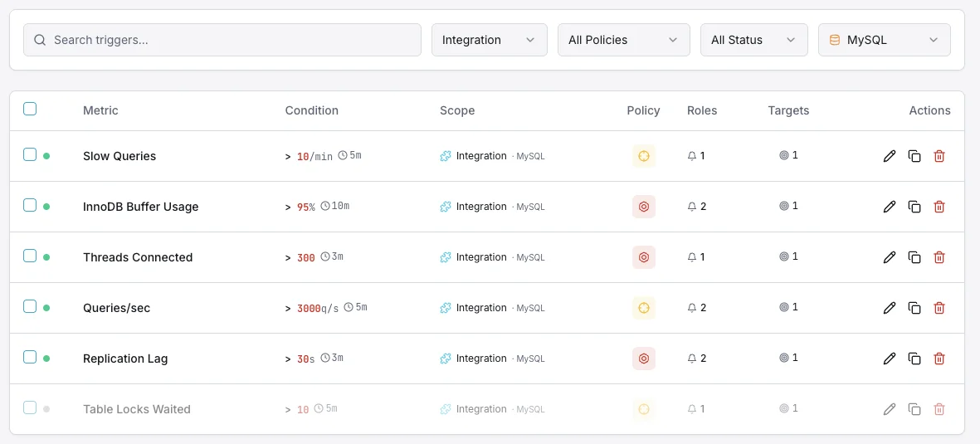Check the Table Locks Waited row checkbox
The width and height of the screenshot is (980, 444).
[x=30, y=407]
